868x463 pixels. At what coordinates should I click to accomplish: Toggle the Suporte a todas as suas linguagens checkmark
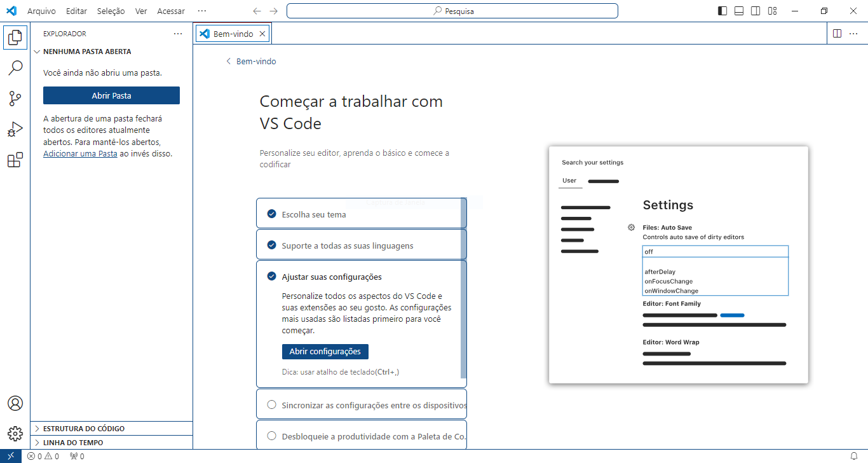272,245
